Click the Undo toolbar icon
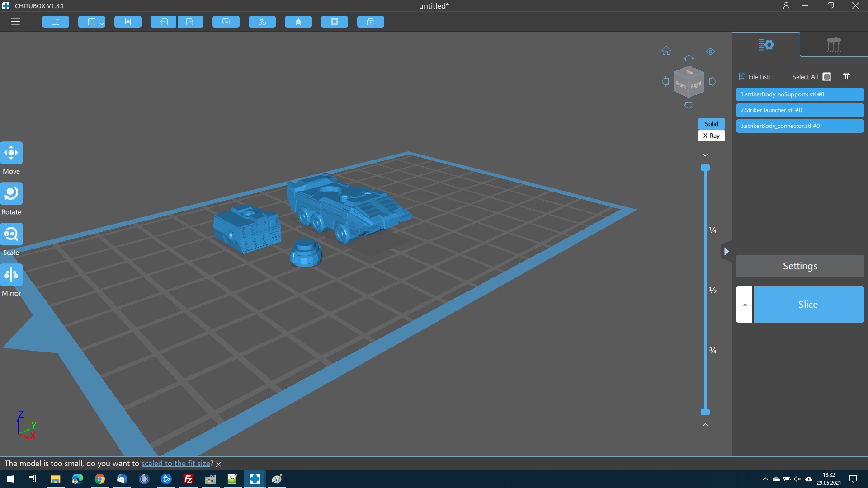868x488 pixels. [x=163, y=22]
